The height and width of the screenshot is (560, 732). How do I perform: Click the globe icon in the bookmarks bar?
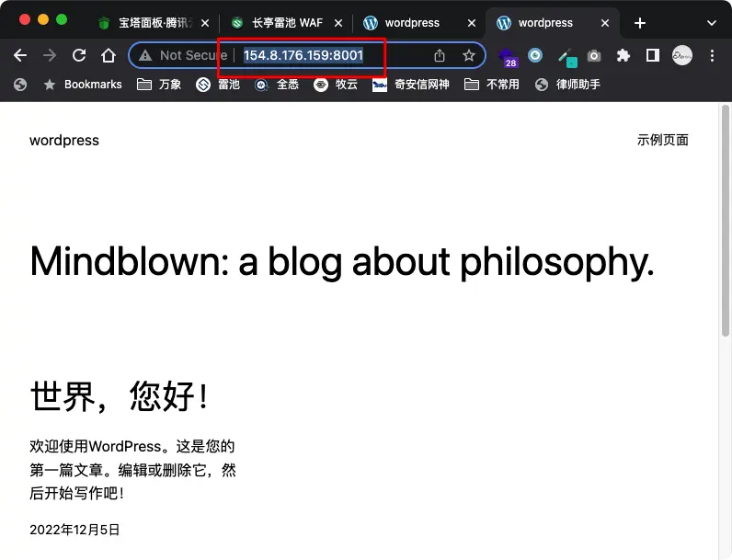click(x=20, y=85)
